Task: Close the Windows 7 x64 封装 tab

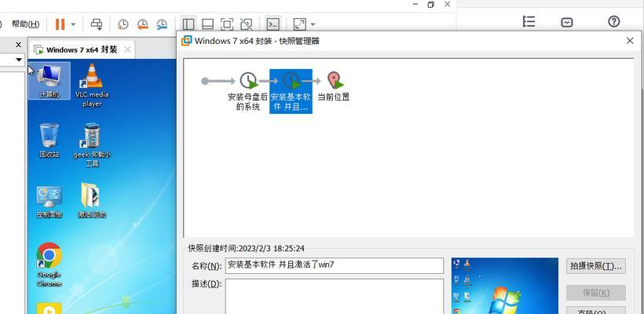Action: pyautogui.click(x=127, y=49)
